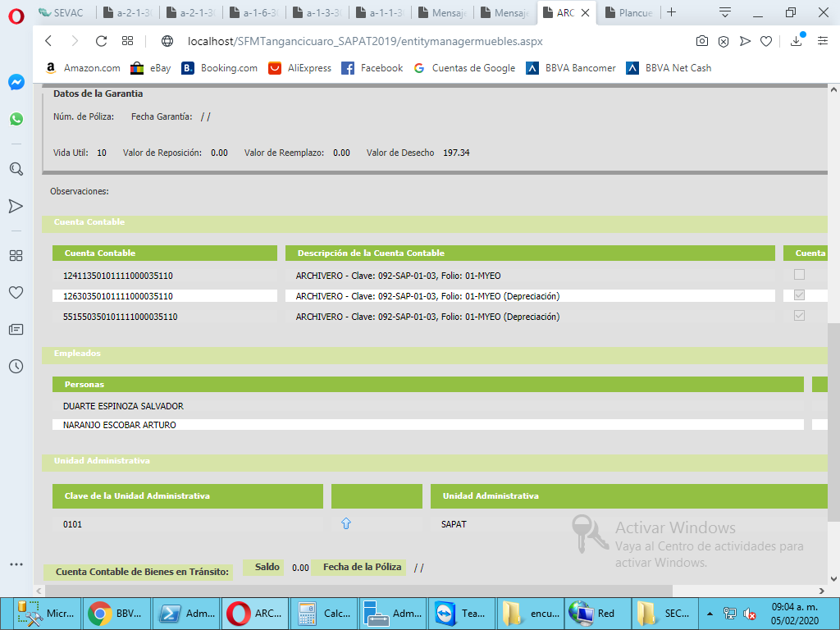Open the Cuentas de Google bookmark
Viewport: 840px width, 630px height.
pos(464,68)
